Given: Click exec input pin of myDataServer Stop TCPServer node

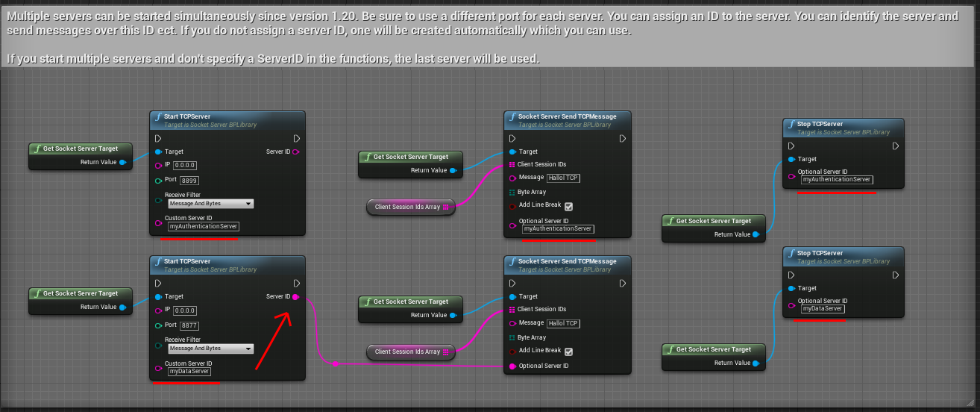Looking at the screenshot, I should [x=791, y=275].
